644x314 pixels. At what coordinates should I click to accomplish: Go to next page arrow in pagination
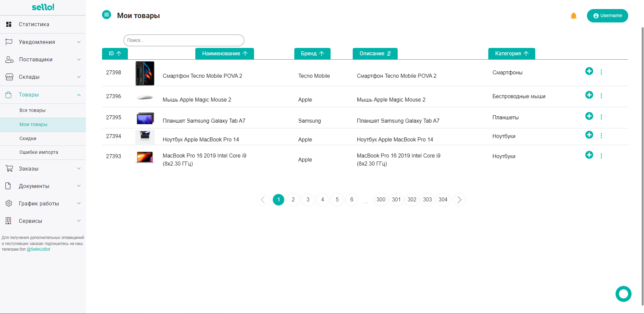pos(459,200)
